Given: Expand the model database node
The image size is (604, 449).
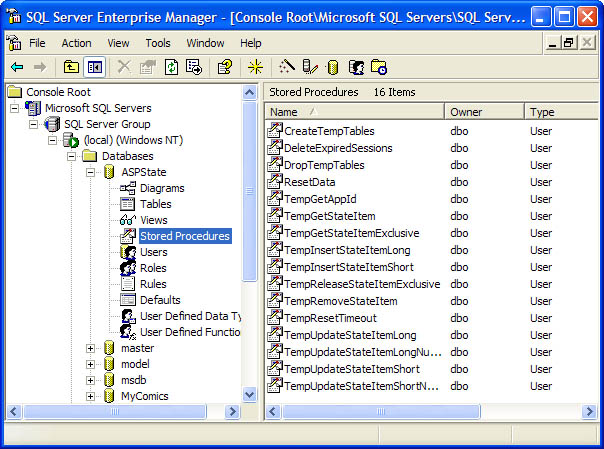Looking at the screenshot, I should tap(90, 364).
